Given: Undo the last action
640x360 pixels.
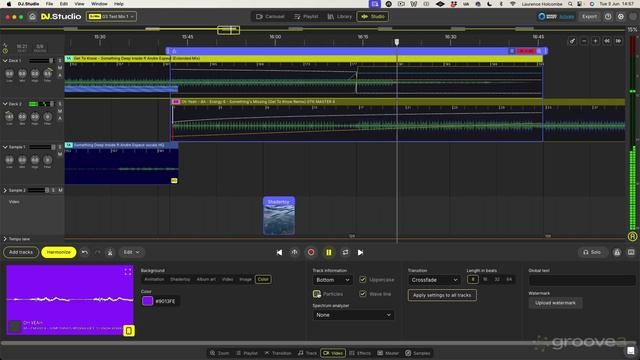Looking at the screenshot, I should pyautogui.click(x=84, y=252).
